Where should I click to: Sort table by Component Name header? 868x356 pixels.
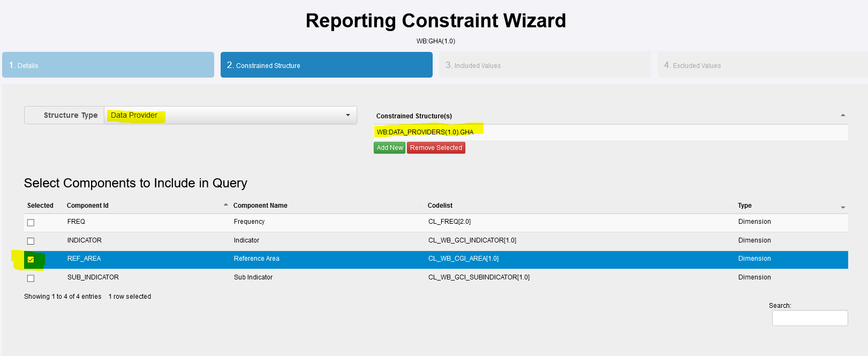pyautogui.click(x=260, y=206)
